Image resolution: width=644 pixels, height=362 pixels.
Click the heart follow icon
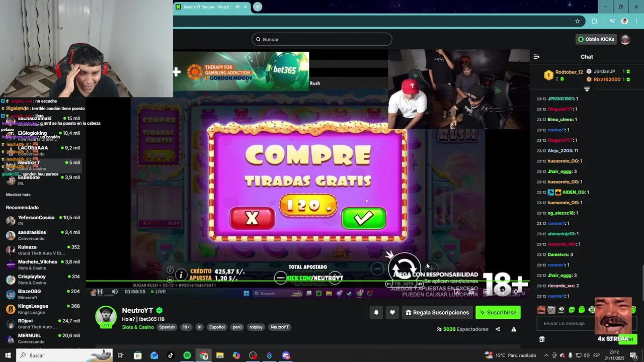pyautogui.click(x=392, y=313)
